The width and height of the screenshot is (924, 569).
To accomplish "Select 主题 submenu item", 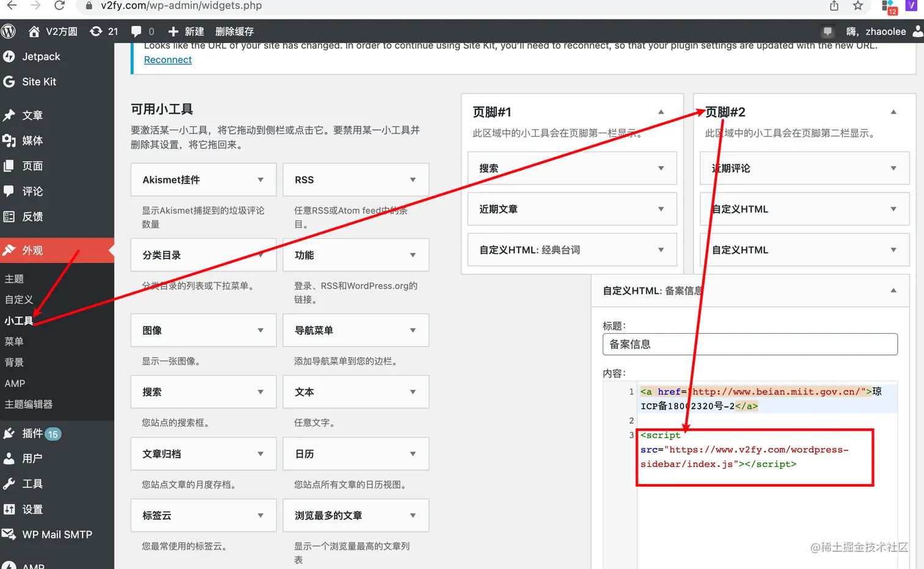I will click(14, 279).
